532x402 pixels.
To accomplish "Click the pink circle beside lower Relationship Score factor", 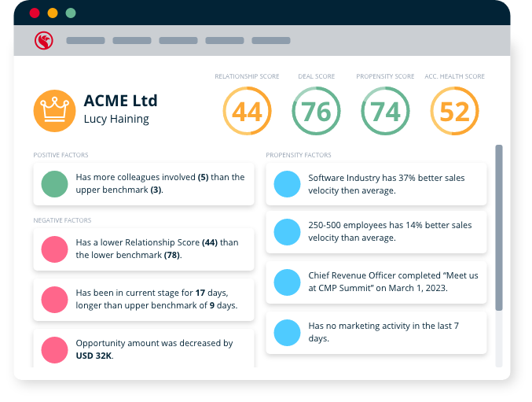I will 55,249.
